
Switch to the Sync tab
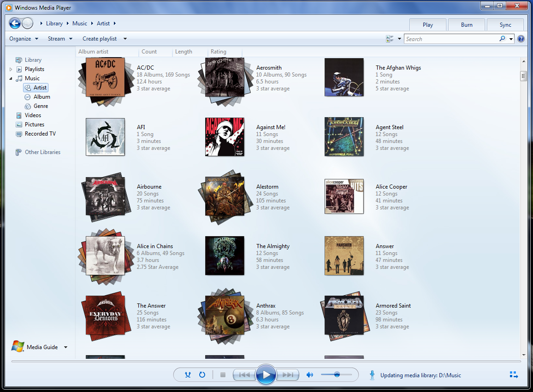pos(505,25)
